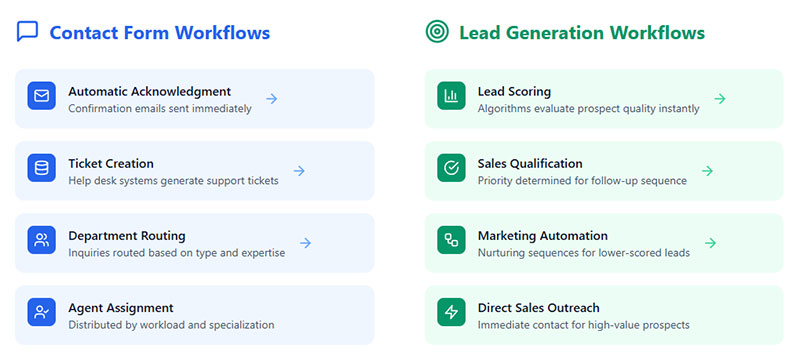Screen dimensions: 800x363
Task: Click the people icon for Department Routing
Action: point(41,240)
